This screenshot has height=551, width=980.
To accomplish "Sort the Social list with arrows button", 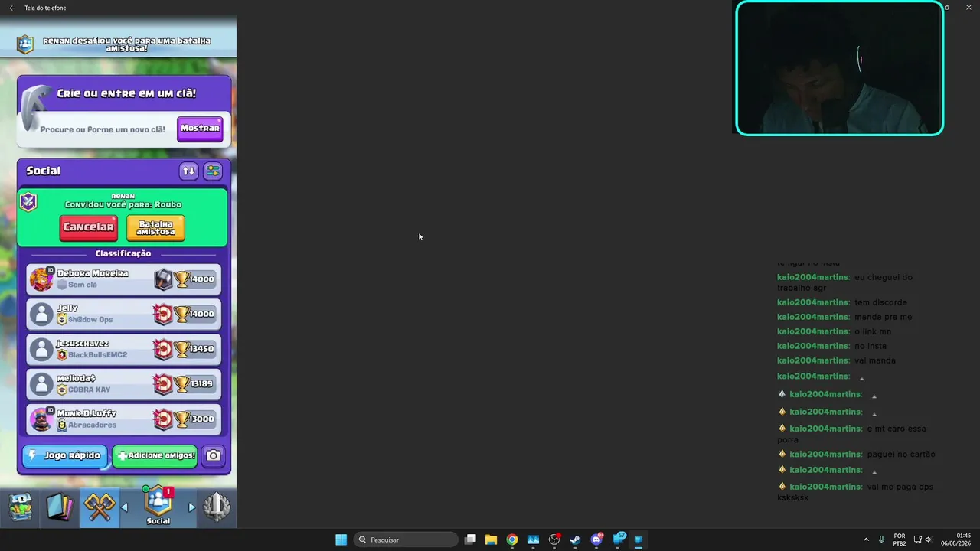I will 188,171.
